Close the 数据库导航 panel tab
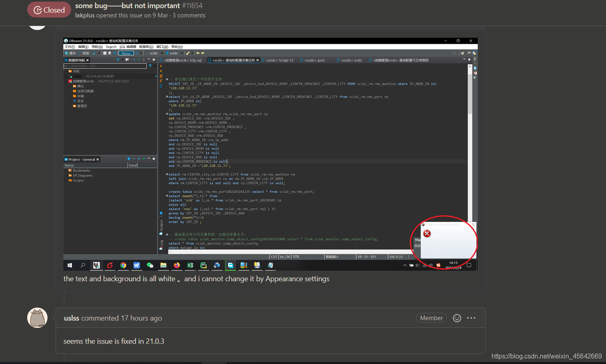 (x=87, y=60)
